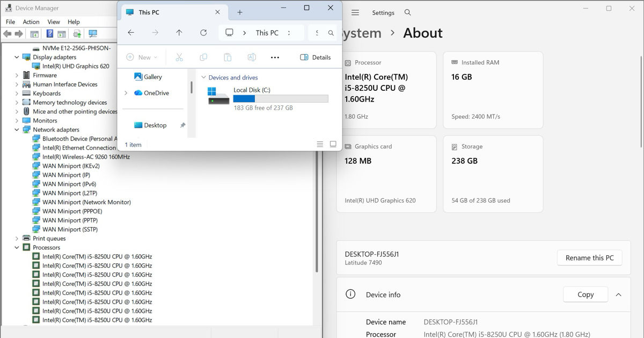The width and height of the screenshot is (644, 338).
Task: Go up one folder with the up arrow
Action: click(179, 33)
